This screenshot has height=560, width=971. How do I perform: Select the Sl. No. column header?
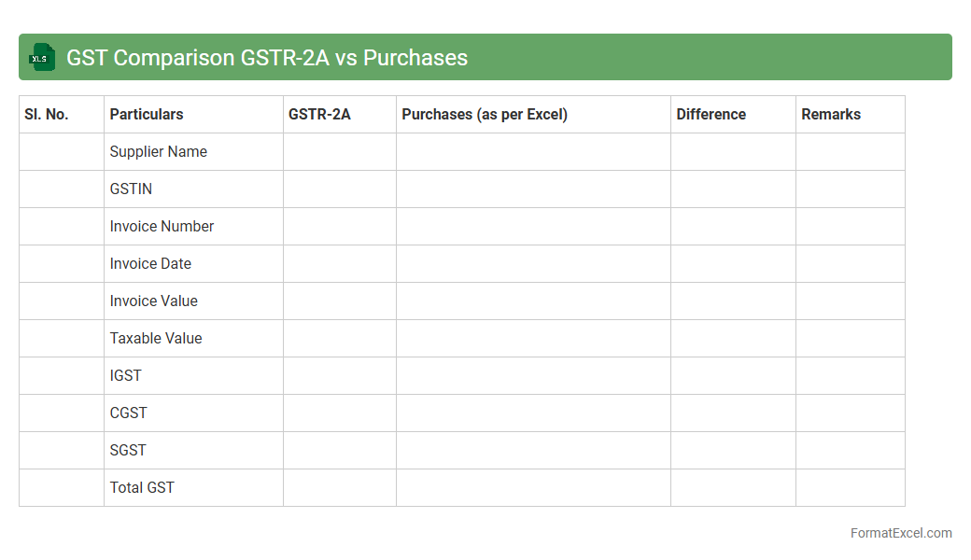47,114
